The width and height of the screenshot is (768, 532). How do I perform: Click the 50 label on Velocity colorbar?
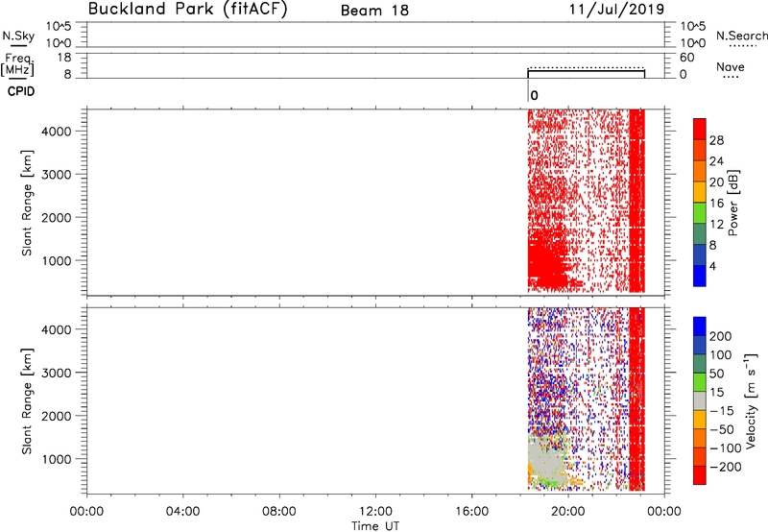716,374
